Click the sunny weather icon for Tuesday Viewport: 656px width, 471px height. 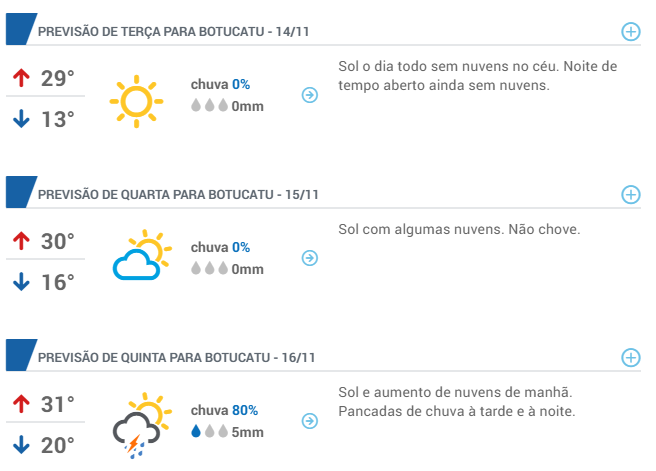136,101
